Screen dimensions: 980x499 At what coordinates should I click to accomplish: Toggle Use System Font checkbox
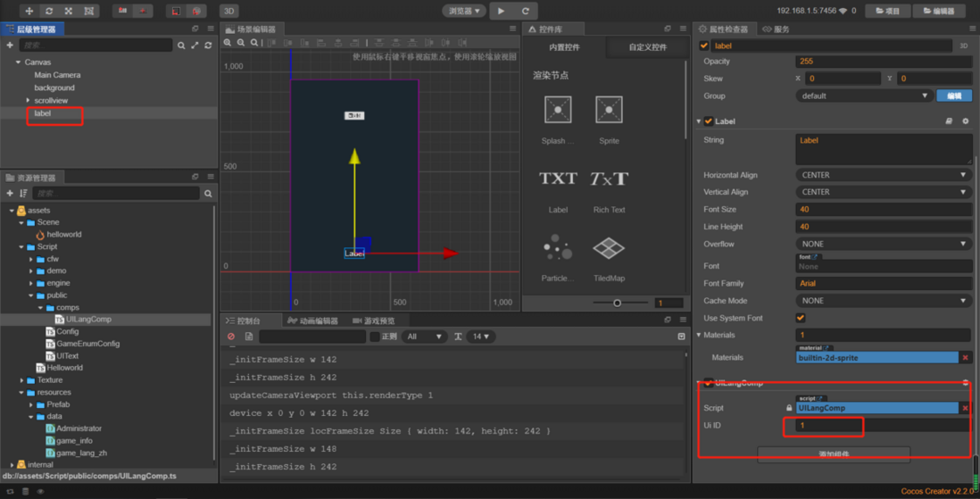(801, 319)
